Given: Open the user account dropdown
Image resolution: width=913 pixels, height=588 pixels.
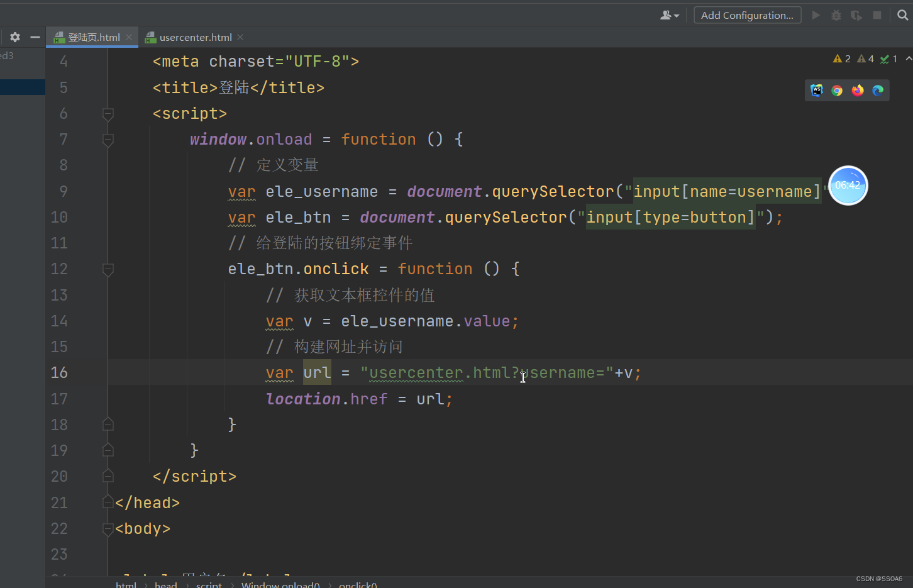Looking at the screenshot, I should pos(670,15).
